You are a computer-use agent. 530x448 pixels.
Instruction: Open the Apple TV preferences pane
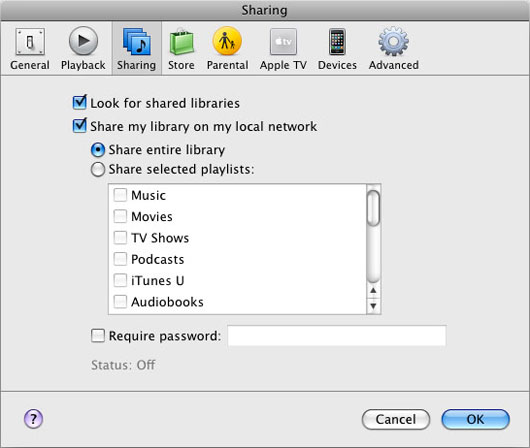click(283, 49)
